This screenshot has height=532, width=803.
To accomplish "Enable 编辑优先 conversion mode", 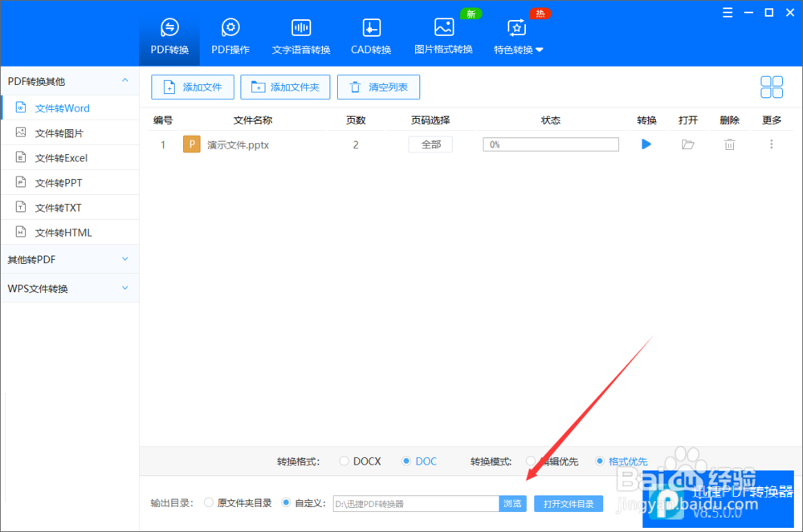I will pyautogui.click(x=543, y=461).
